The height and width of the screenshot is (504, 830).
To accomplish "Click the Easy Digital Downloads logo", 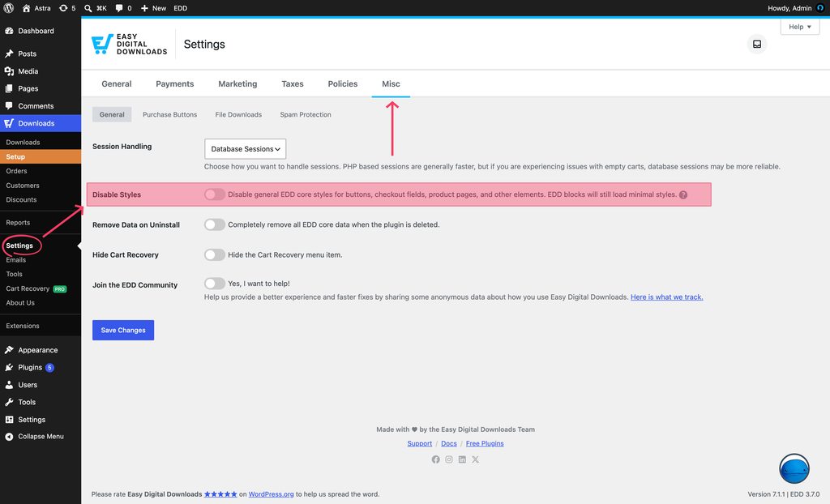I will click(x=129, y=44).
